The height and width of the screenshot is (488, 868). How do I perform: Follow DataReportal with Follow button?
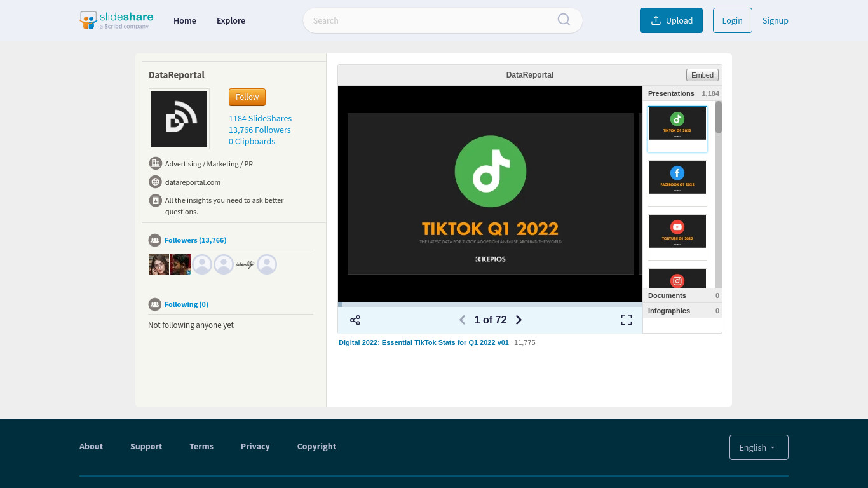click(x=247, y=97)
